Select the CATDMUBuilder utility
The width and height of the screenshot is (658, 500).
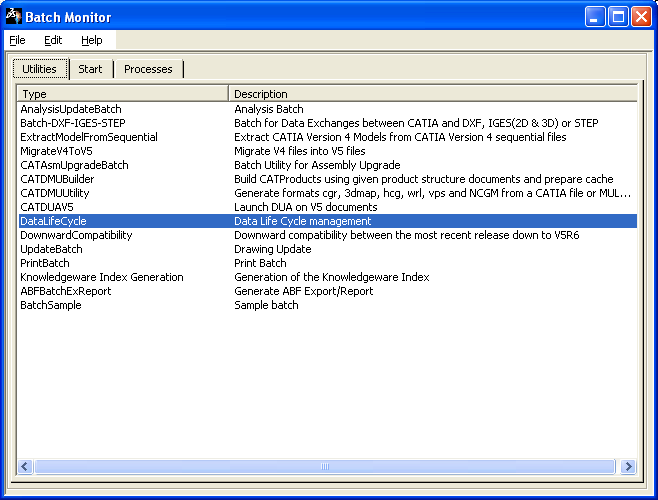57,179
